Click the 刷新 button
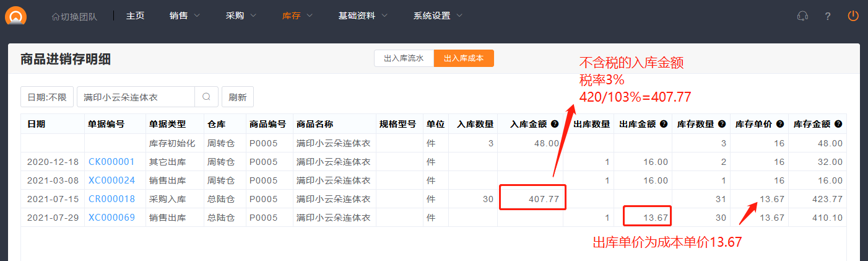Screen dimensions: 868x261 (238, 97)
